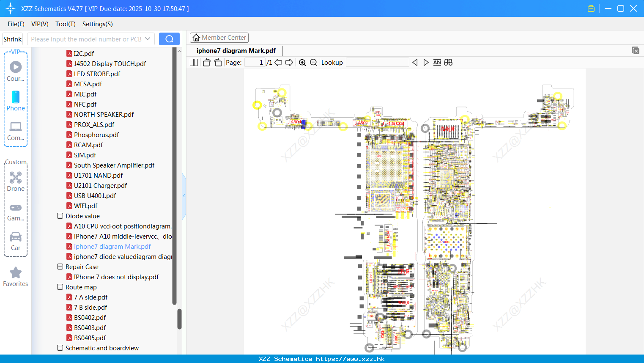Select the Computer category icon
Screen dimensions: 644x363
pos(16,126)
